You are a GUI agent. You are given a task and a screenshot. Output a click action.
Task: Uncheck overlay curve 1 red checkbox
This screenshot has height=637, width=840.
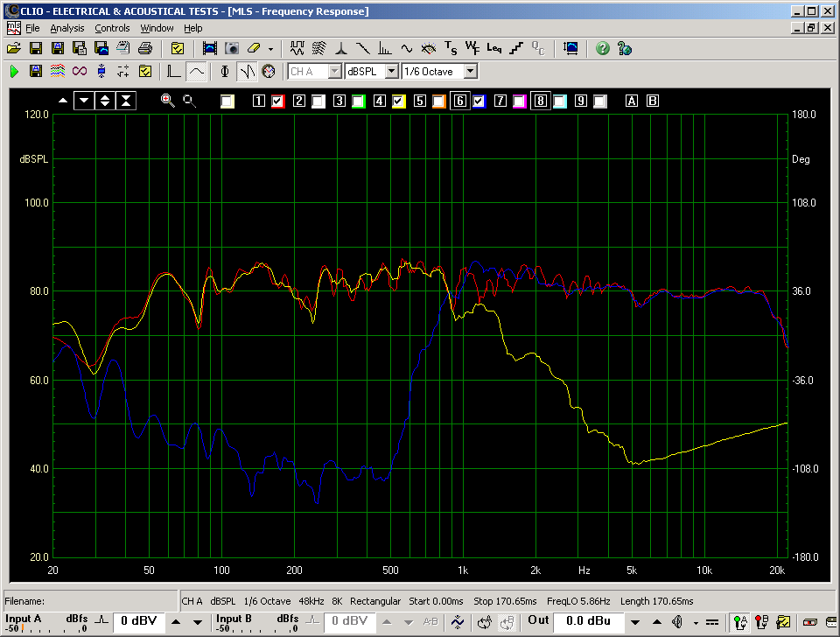278,101
